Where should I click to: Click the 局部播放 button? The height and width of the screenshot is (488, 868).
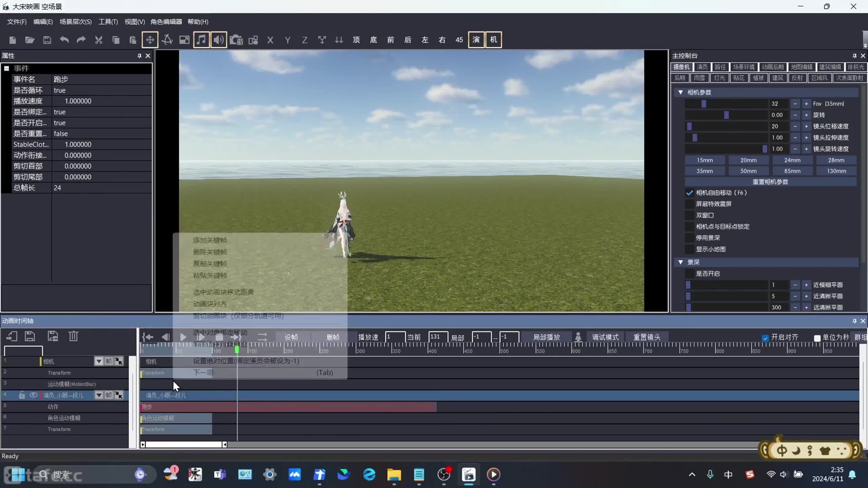tap(547, 337)
